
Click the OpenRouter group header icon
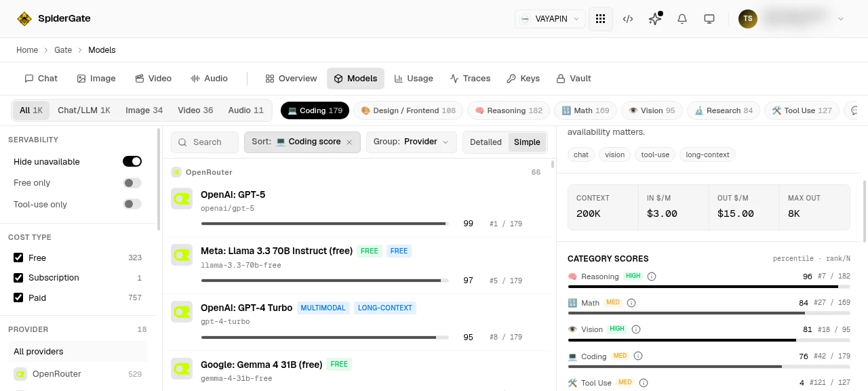coord(176,172)
